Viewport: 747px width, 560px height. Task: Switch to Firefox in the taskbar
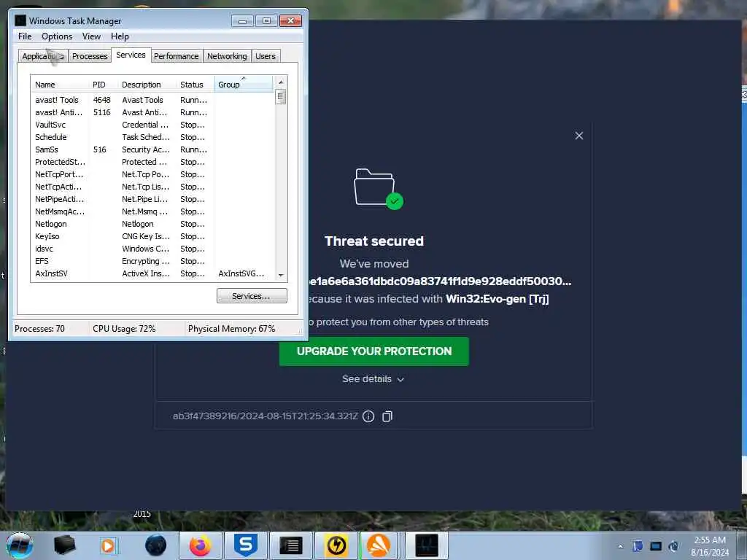pyautogui.click(x=200, y=545)
